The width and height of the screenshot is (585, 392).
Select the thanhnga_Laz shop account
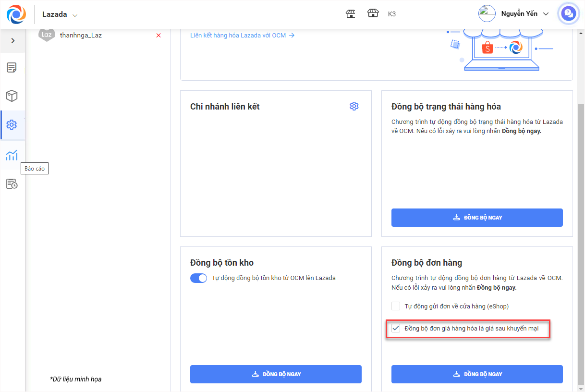tap(81, 35)
